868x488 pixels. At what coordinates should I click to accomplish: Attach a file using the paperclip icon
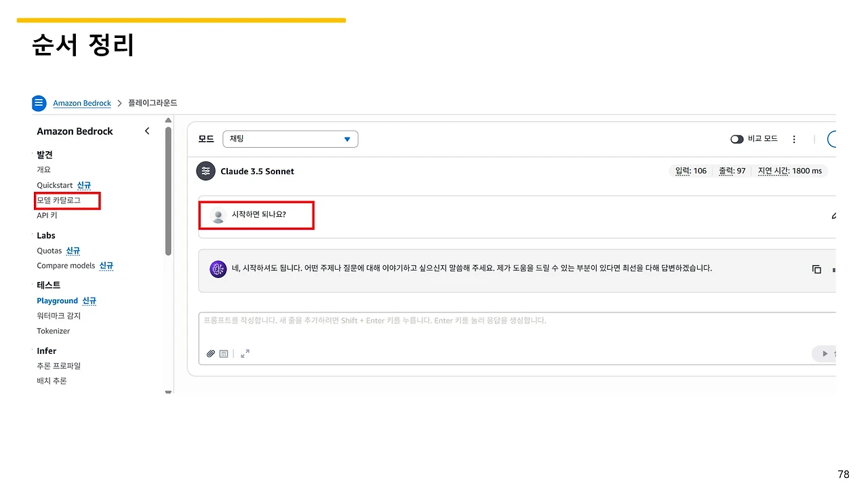(x=211, y=354)
